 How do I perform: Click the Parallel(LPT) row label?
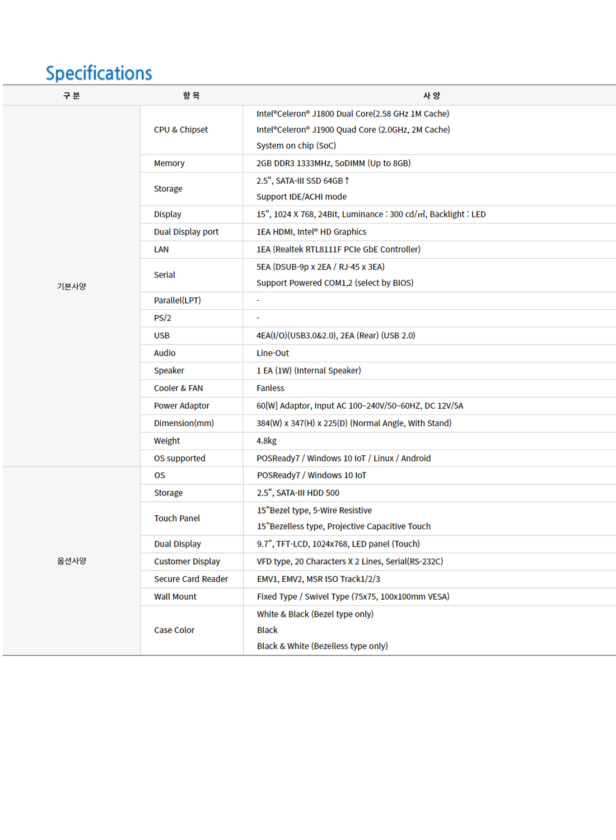(x=177, y=300)
